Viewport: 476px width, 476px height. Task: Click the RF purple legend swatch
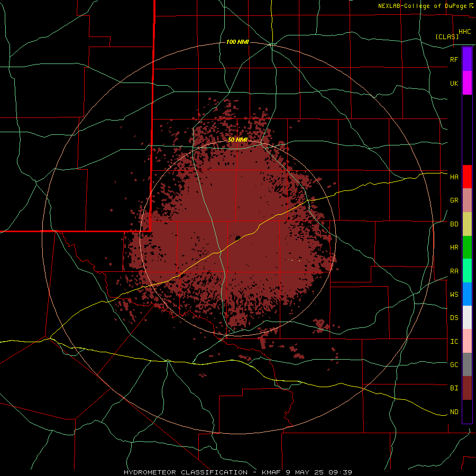pos(467,59)
